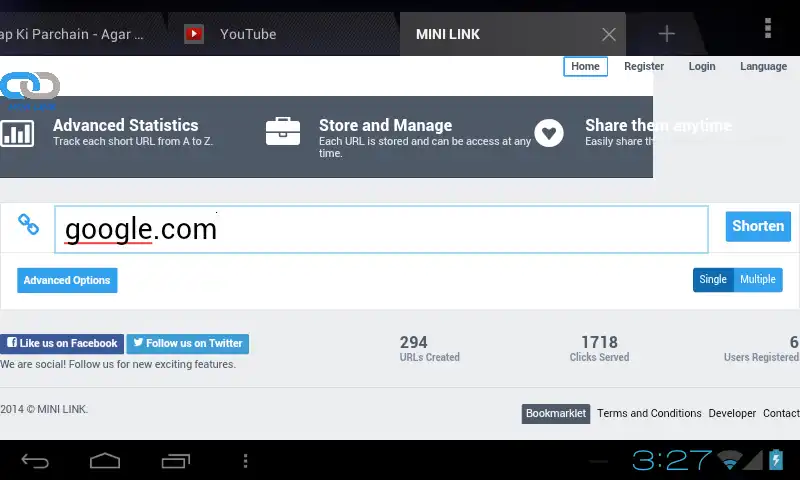Close the MINI LINK tab
Viewport: 800px width, 480px height.
click(x=609, y=34)
